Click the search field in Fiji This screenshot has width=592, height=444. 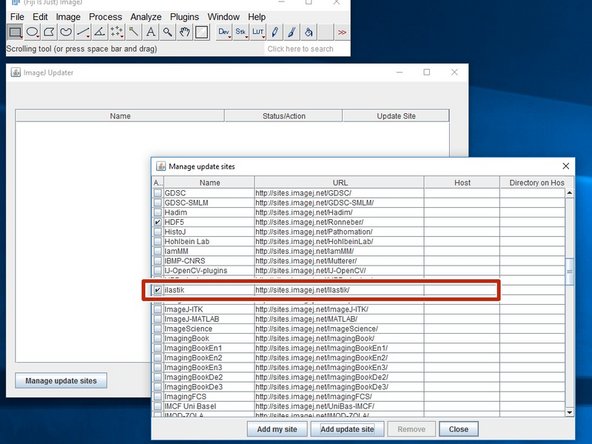307,49
